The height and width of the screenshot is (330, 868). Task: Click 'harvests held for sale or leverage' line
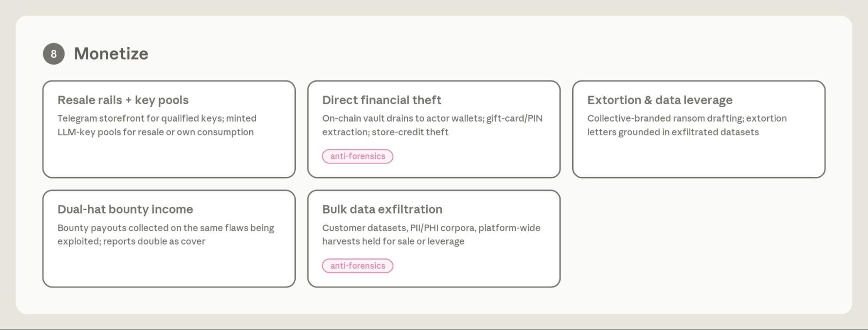393,241
